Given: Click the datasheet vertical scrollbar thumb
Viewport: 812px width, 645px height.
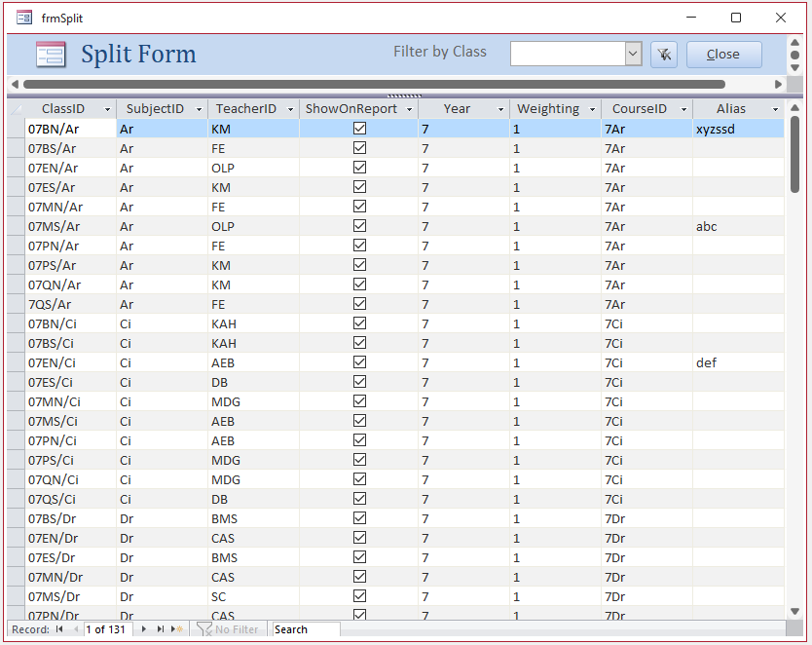Looking at the screenshot, I should click(x=794, y=154).
